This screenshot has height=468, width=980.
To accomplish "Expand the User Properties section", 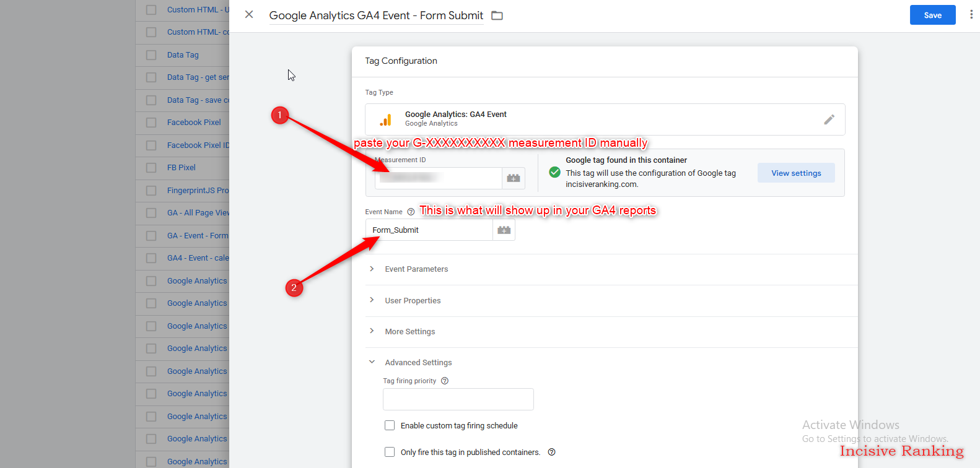I will 413,301.
